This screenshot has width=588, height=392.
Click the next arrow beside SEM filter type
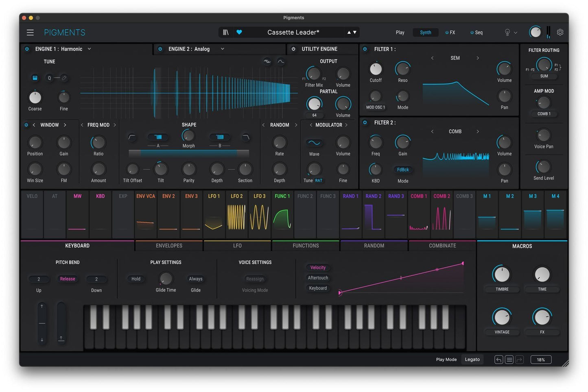coord(478,58)
